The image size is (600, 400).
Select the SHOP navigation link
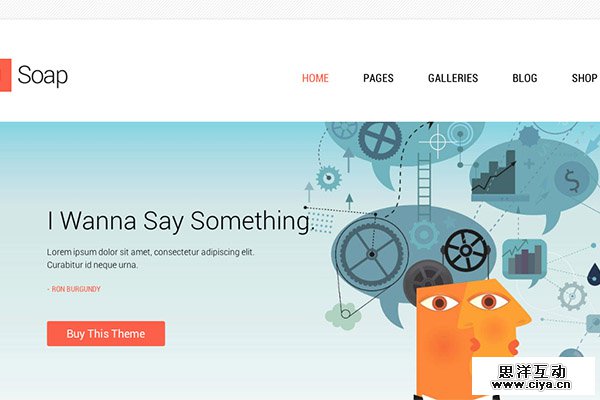[x=585, y=78]
